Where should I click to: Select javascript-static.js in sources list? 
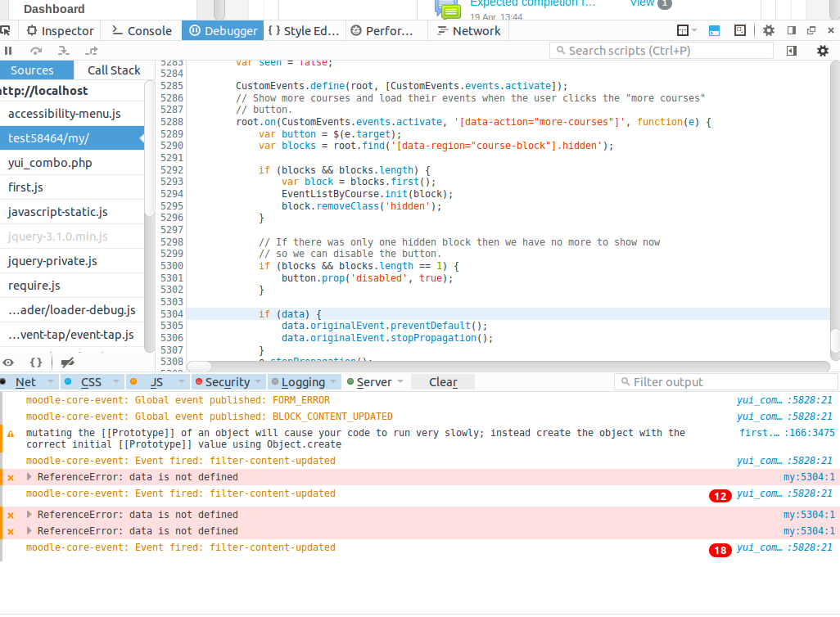pyautogui.click(x=72, y=212)
